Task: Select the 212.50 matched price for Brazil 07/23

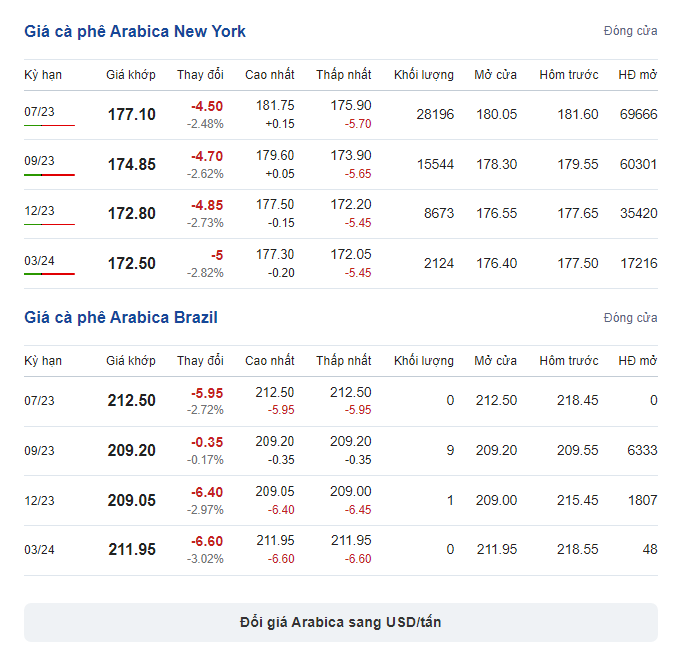Action: 132,401
